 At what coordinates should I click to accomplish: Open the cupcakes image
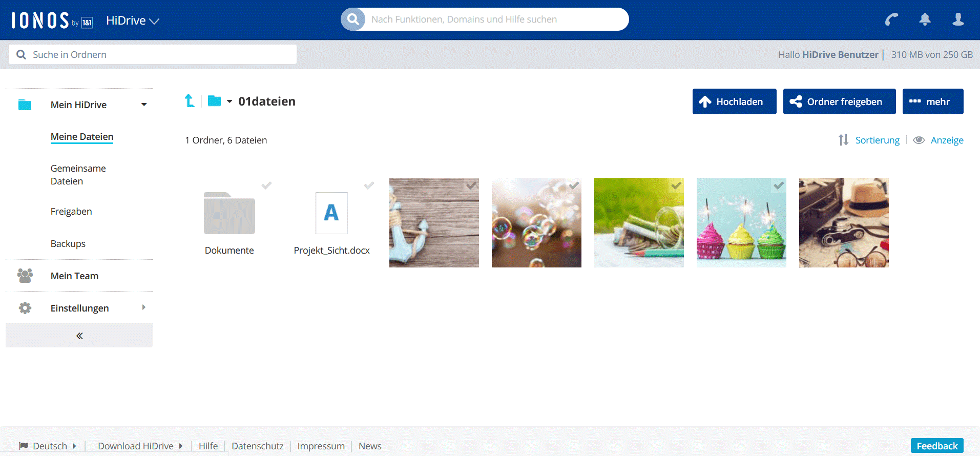click(x=741, y=222)
